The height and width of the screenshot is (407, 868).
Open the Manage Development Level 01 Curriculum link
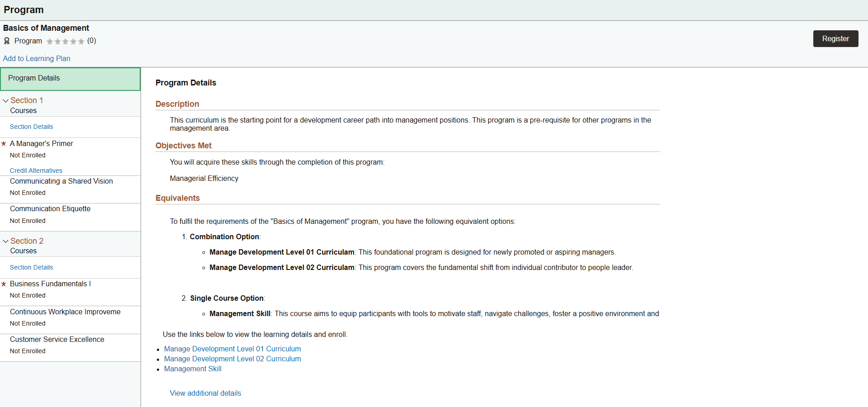tap(232, 349)
